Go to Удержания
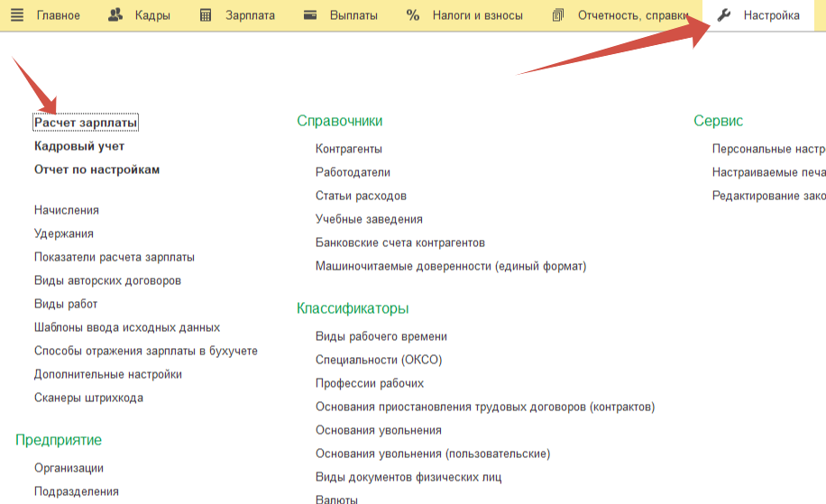Image resolution: width=826 pixels, height=504 pixels. (64, 234)
